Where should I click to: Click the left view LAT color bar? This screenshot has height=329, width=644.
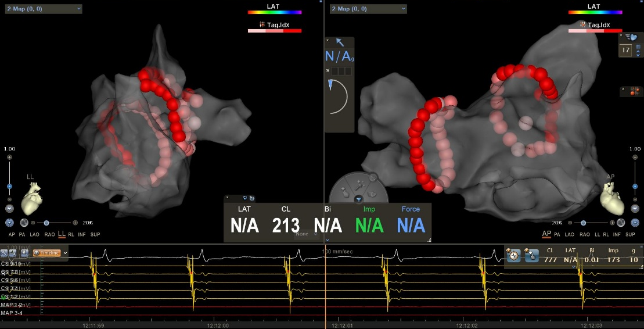275,12
